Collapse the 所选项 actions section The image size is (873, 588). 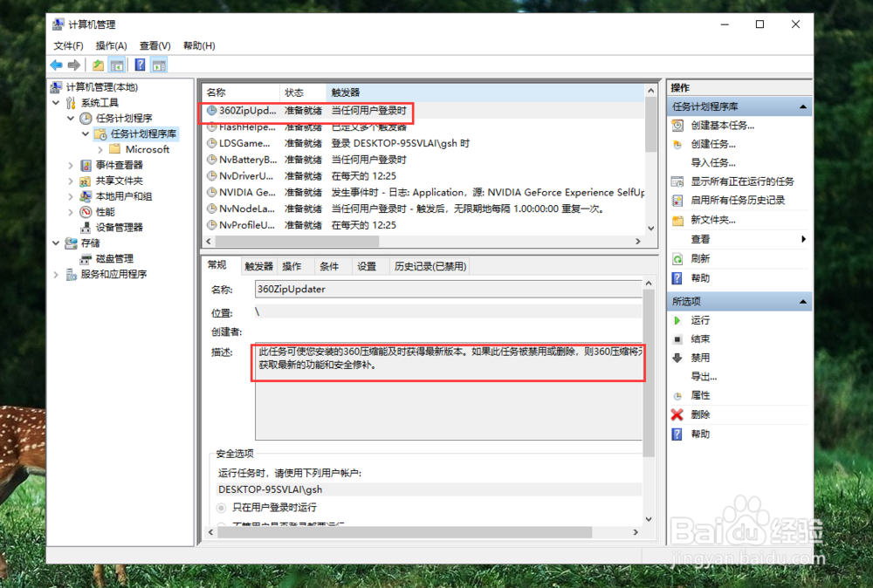803,302
